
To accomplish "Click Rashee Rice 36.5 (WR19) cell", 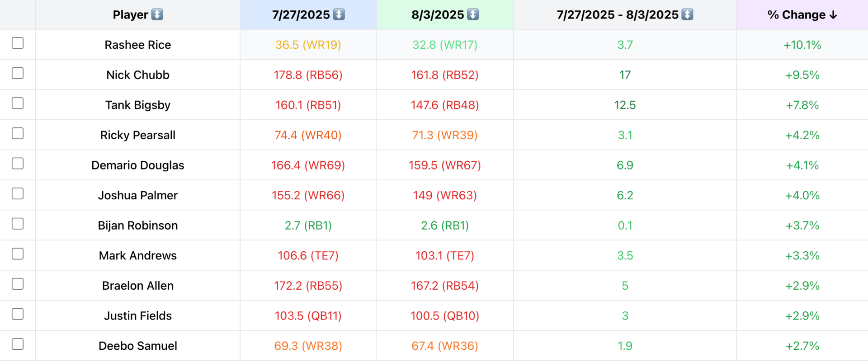I will point(308,45).
